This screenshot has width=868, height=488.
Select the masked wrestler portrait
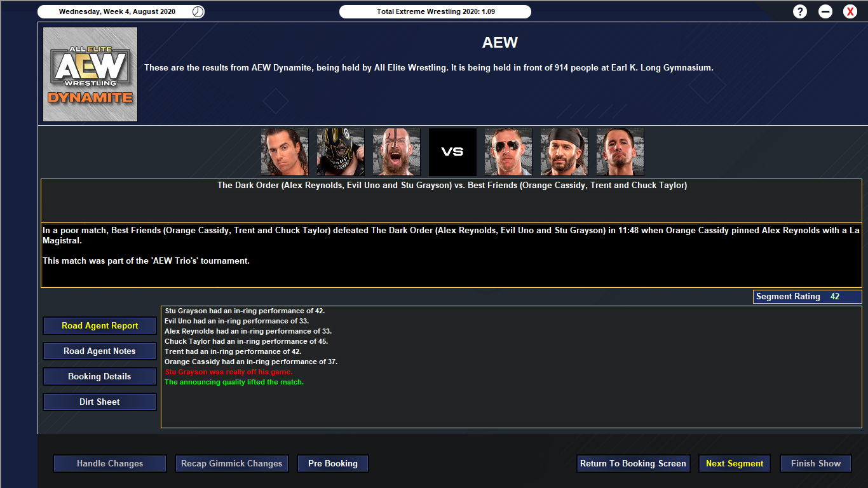tap(341, 152)
